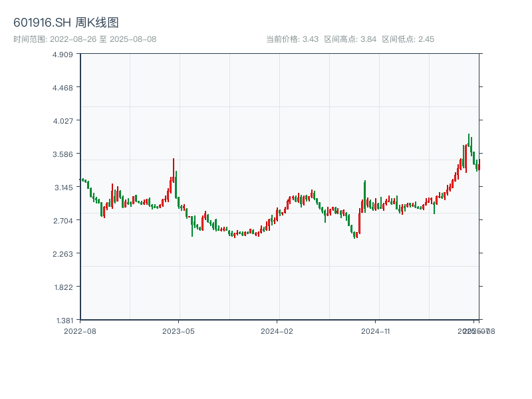The height and width of the screenshot is (399, 532).
Task: Click the 601916.SH 周K线图 chart title
Action: [x=66, y=23]
